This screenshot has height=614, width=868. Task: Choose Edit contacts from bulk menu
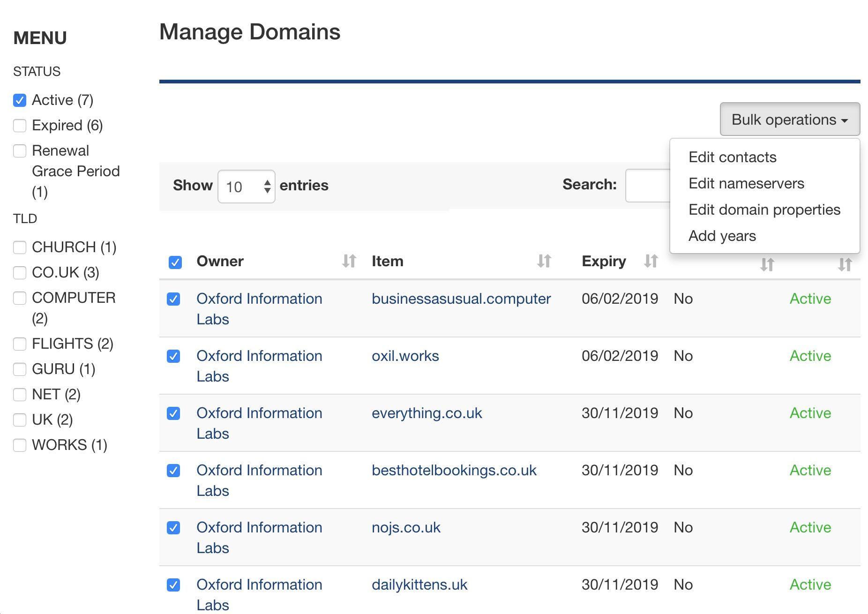(x=732, y=157)
